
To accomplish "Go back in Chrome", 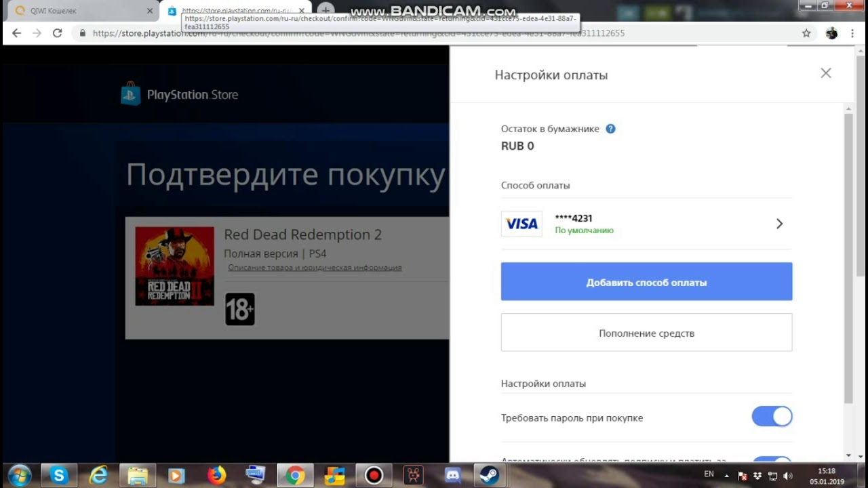I will pos(16,33).
